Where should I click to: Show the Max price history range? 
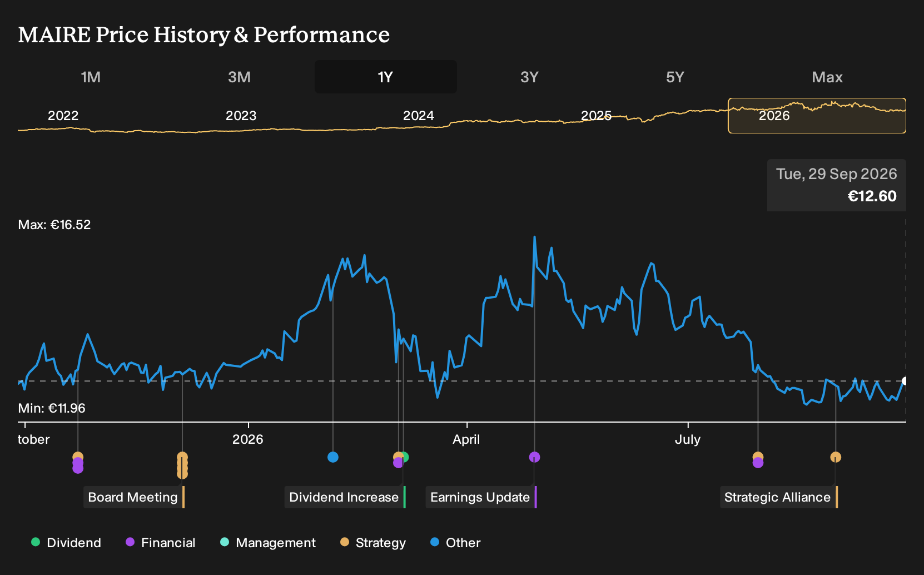[x=827, y=77]
